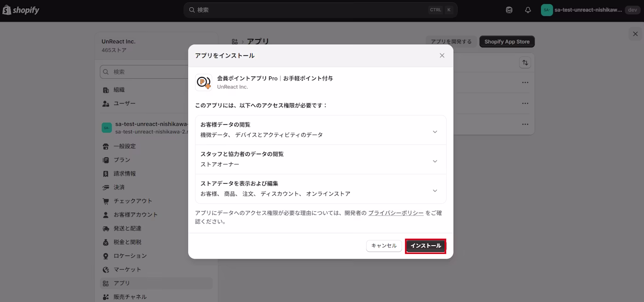Click the Shopify App Store button
Screen dimensions: 644x302
pyautogui.click(x=507, y=41)
